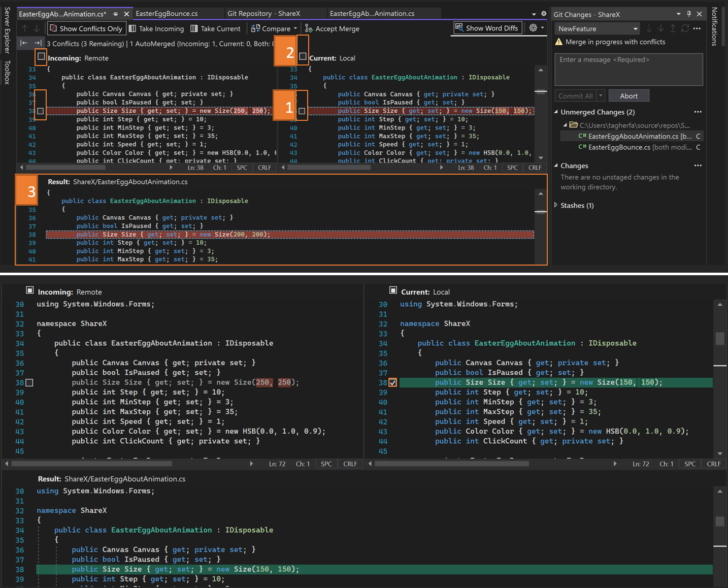Click the Abort button
The width and height of the screenshot is (728, 588).
click(x=628, y=96)
